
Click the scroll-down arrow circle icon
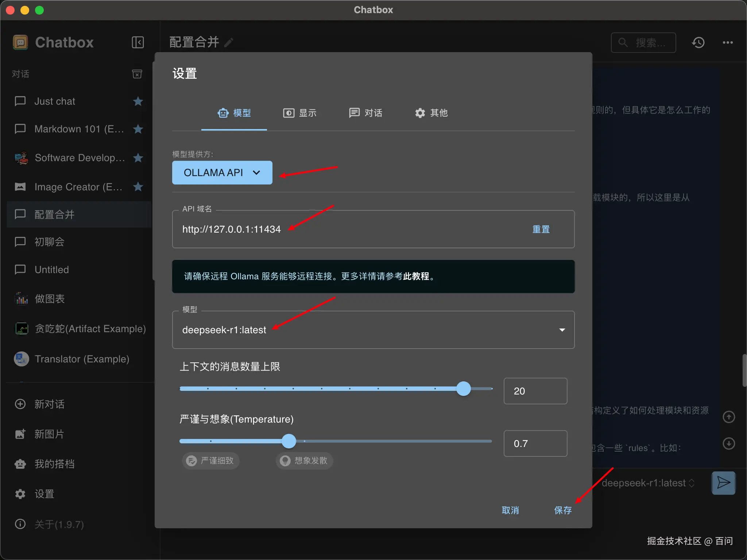[728, 443]
